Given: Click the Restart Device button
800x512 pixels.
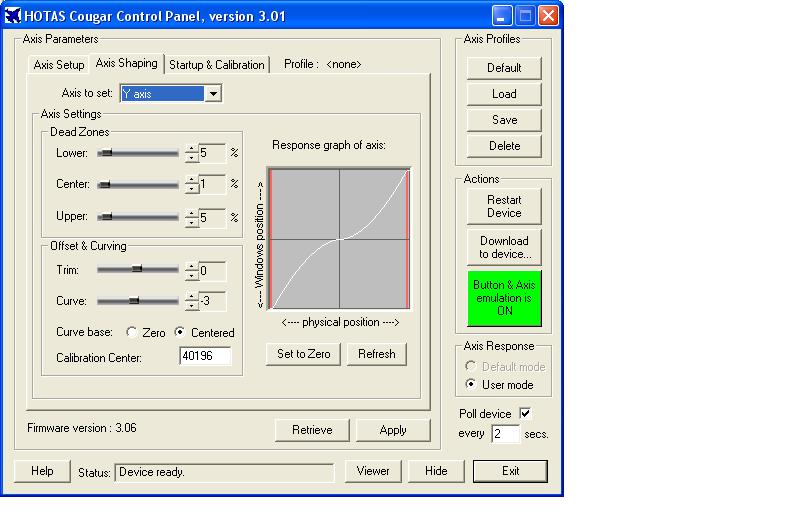Looking at the screenshot, I should (504, 207).
